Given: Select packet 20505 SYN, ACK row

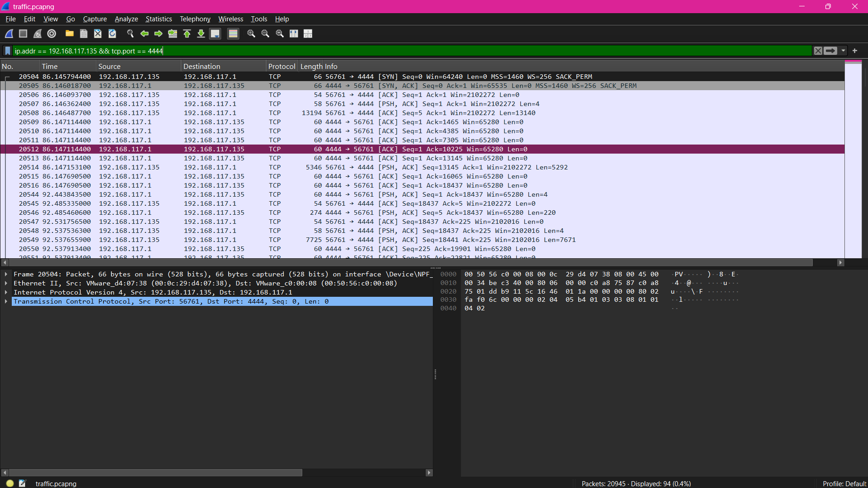Looking at the screenshot, I should pyautogui.click(x=422, y=86).
